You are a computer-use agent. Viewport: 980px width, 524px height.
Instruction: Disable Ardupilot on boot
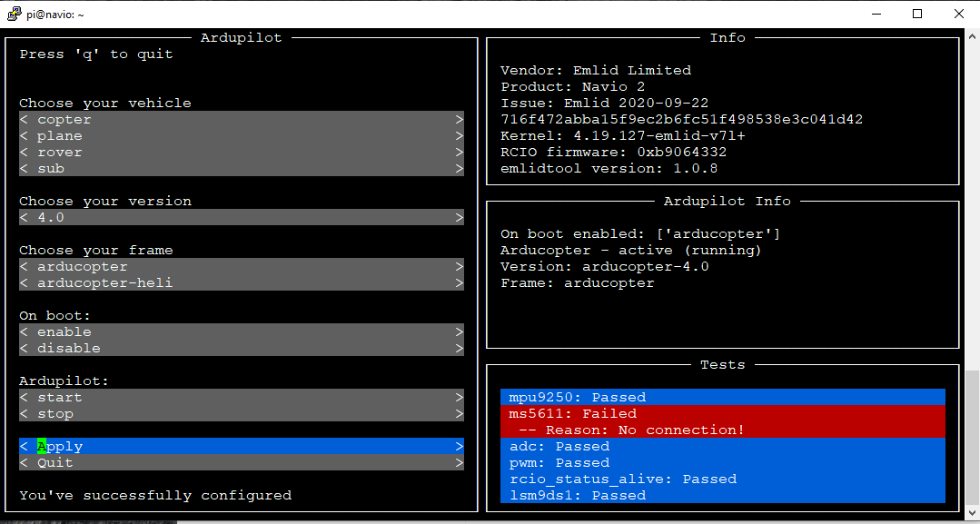click(x=242, y=348)
